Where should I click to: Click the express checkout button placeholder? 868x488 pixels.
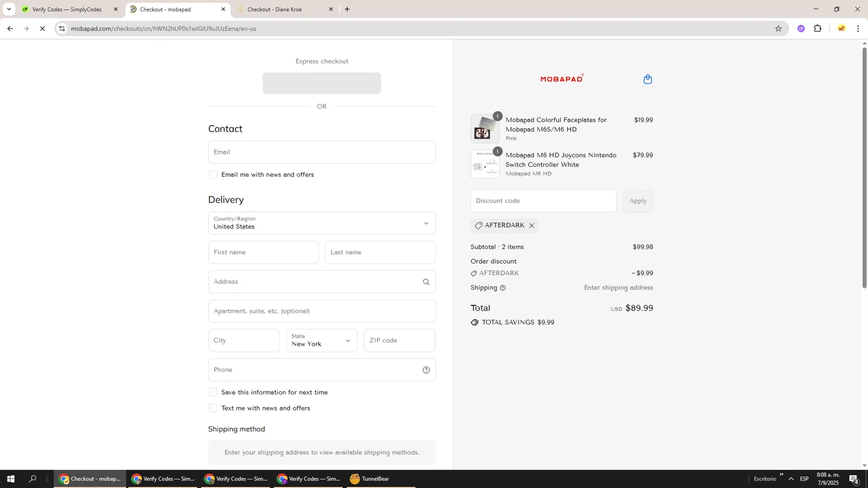pos(322,83)
